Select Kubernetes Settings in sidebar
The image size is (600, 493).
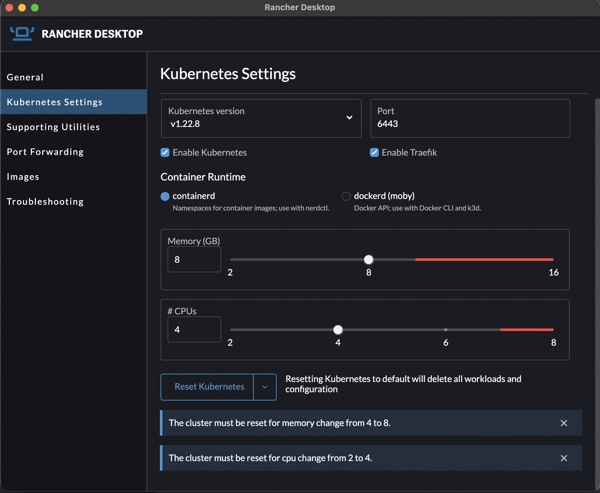(73, 102)
